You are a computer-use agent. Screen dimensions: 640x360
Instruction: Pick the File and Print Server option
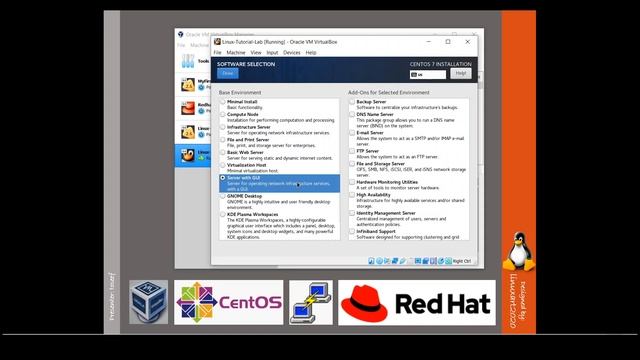(x=223, y=140)
